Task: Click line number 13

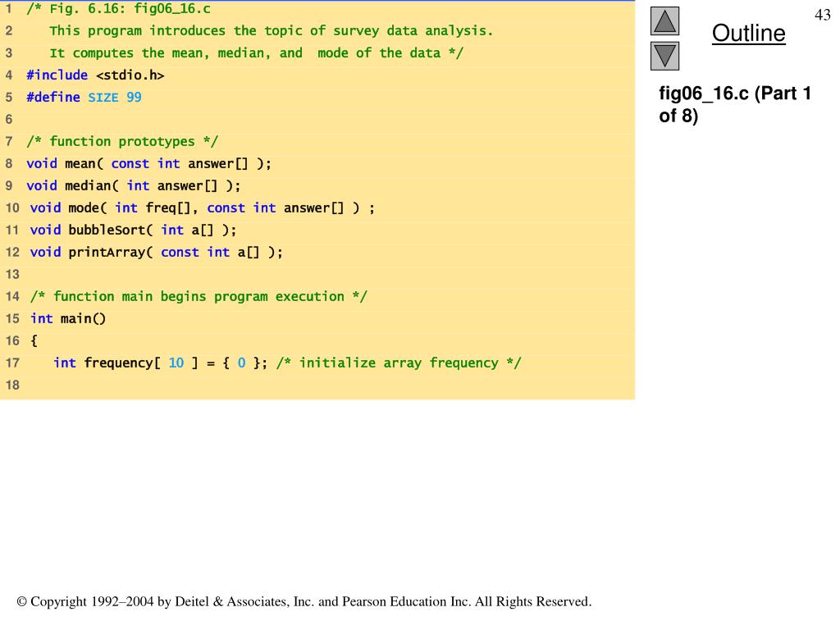Action: (x=12, y=274)
